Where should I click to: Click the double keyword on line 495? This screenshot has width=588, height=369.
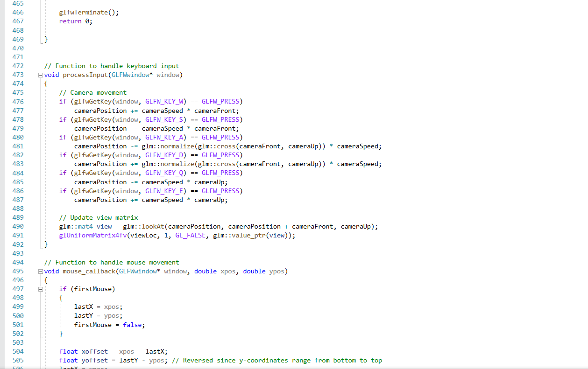(x=205, y=271)
